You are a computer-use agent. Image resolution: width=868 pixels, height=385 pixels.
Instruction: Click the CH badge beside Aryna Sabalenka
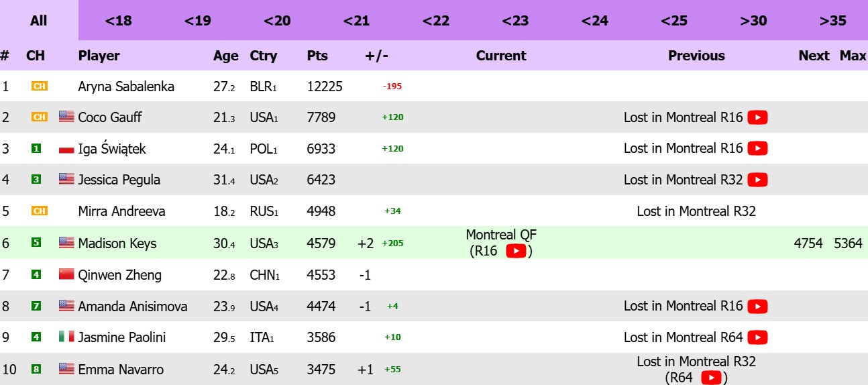40,87
